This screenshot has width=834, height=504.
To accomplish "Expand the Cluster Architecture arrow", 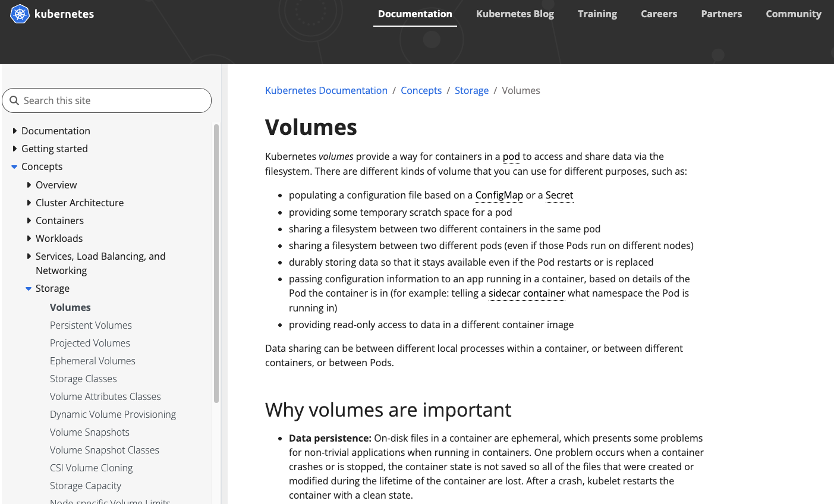I will click(x=29, y=203).
